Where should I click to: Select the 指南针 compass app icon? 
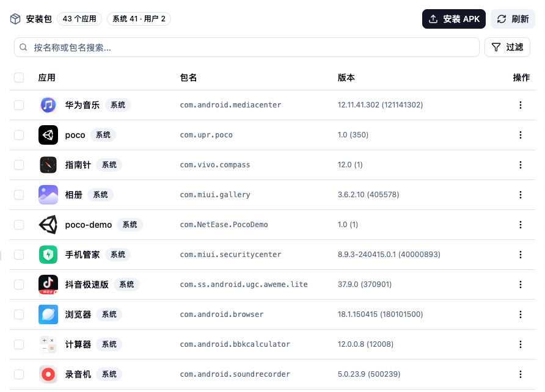pyautogui.click(x=48, y=164)
